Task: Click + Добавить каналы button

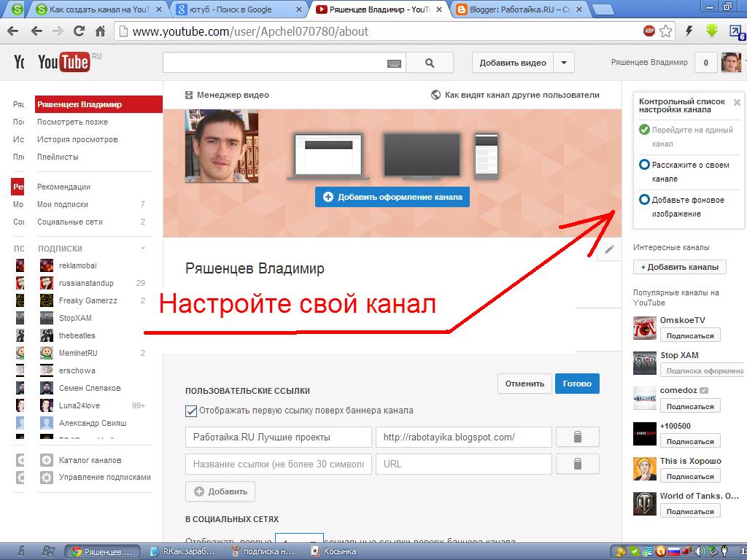Action: pyautogui.click(x=679, y=267)
